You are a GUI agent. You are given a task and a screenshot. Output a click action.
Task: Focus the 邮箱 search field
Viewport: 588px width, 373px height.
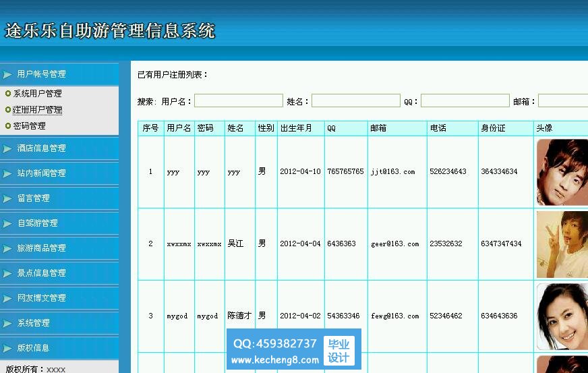pyautogui.click(x=563, y=101)
